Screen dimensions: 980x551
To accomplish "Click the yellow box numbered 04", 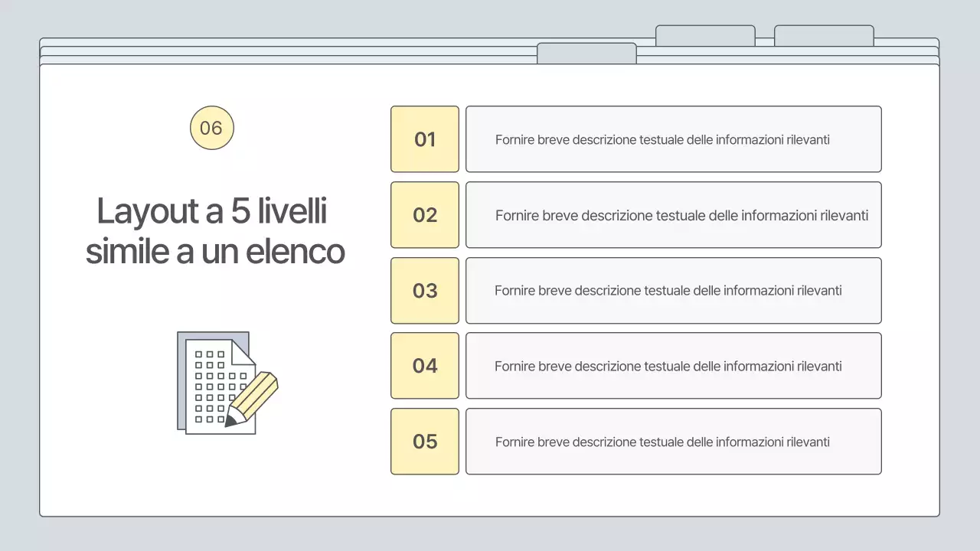I will 424,366.
